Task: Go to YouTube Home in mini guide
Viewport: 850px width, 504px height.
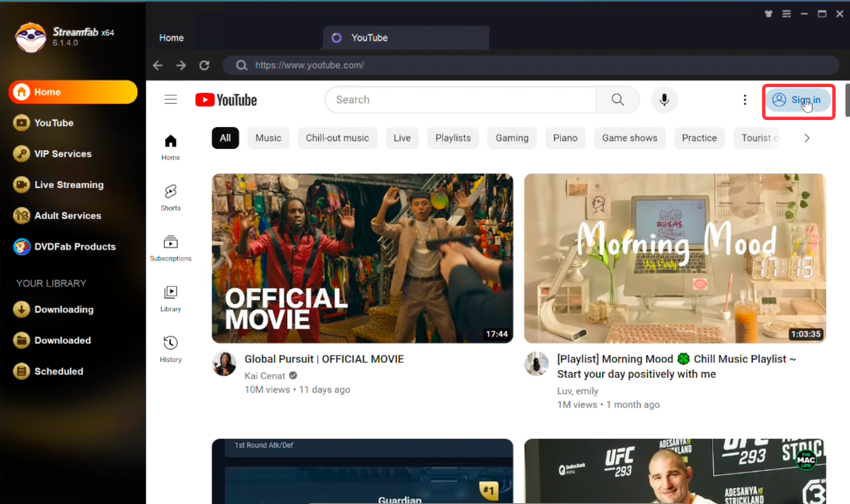Action: [170, 148]
